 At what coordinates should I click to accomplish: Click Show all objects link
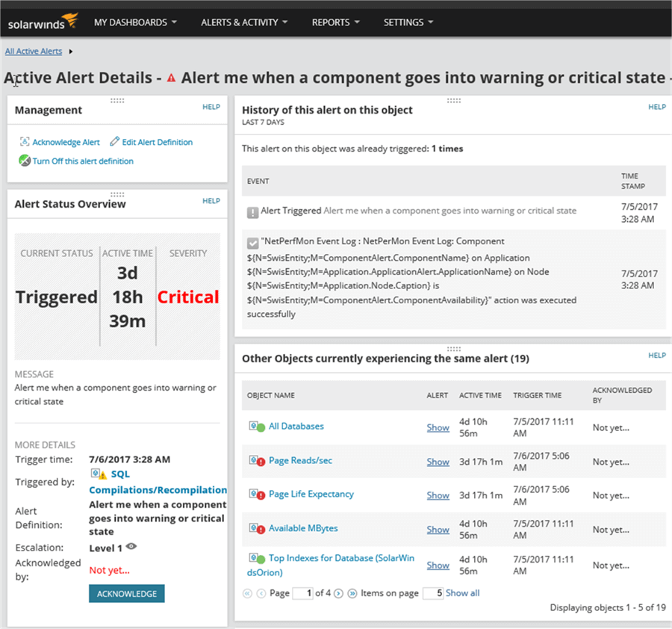coord(462,593)
